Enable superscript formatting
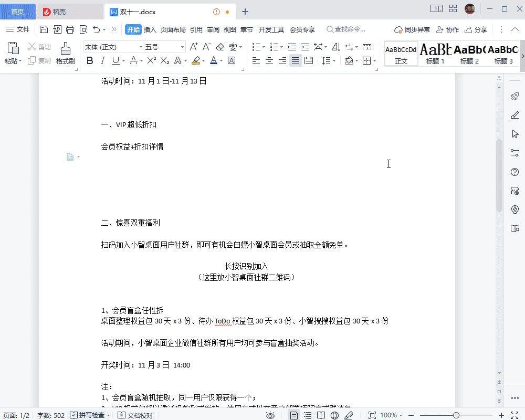525x420 pixels. coord(151,60)
